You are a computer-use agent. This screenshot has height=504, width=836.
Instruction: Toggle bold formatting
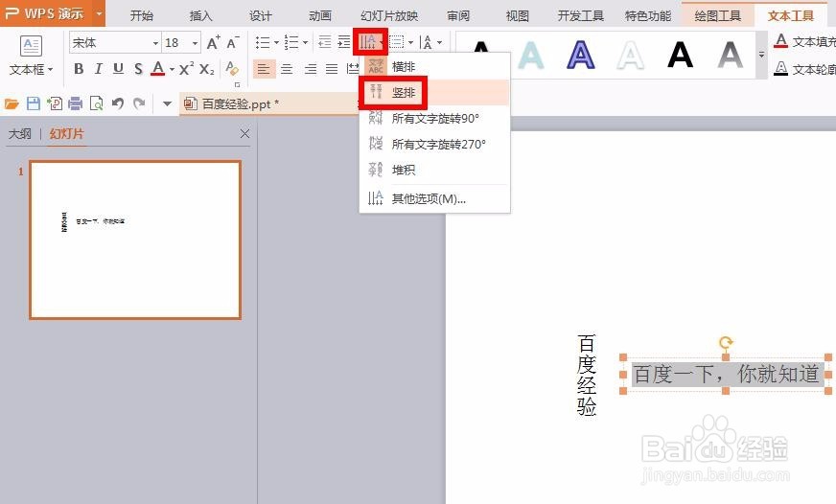coord(79,69)
